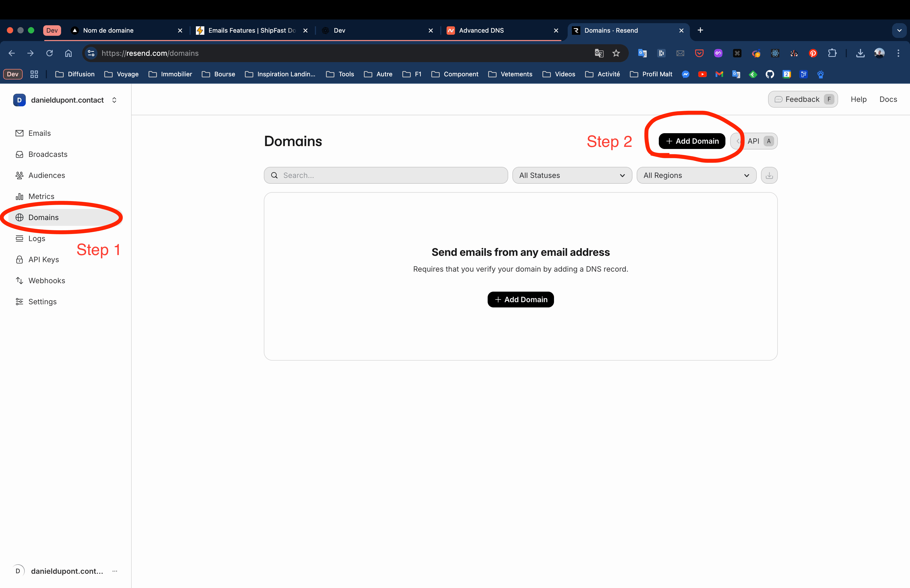Screen dimensions: 910x588
Task: Open the Webhooks section
Action: (47, 280)
